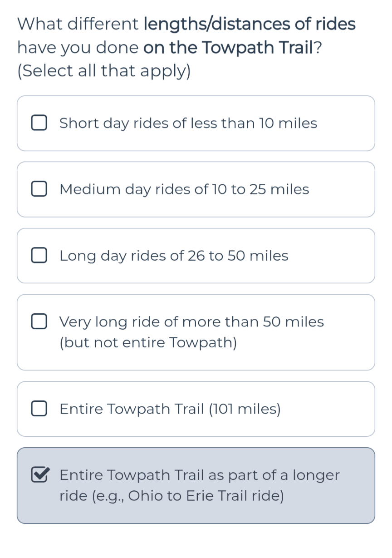Click the 'Entire Towpath Trail (101 miles)' label text
Image resolution: width=392 pixels, height=558 pixels.
click(170, 409)
